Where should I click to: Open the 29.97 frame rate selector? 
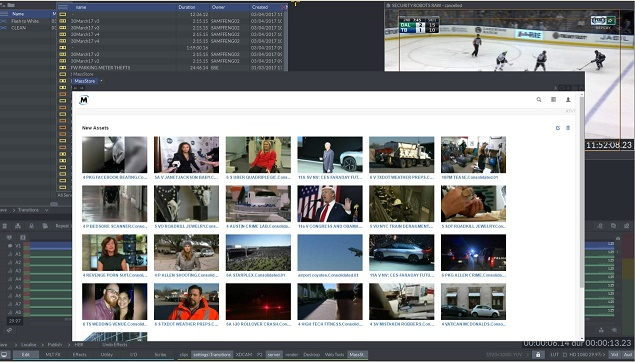point(15,321)
